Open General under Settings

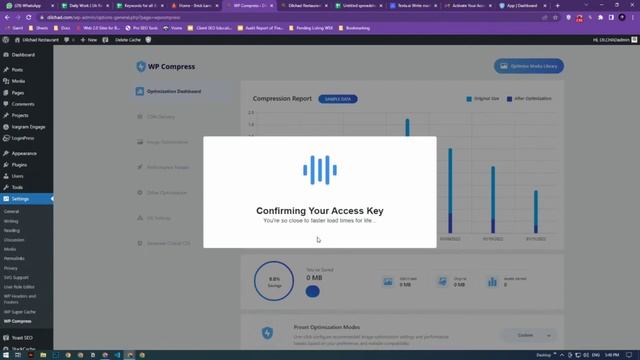pyautogui.click(x=11, y=212)
